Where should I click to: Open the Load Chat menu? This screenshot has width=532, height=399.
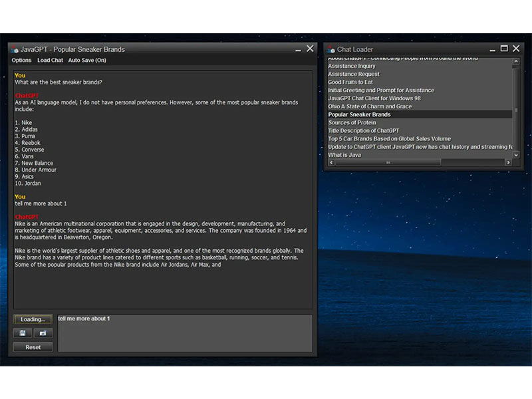(51, 61)
